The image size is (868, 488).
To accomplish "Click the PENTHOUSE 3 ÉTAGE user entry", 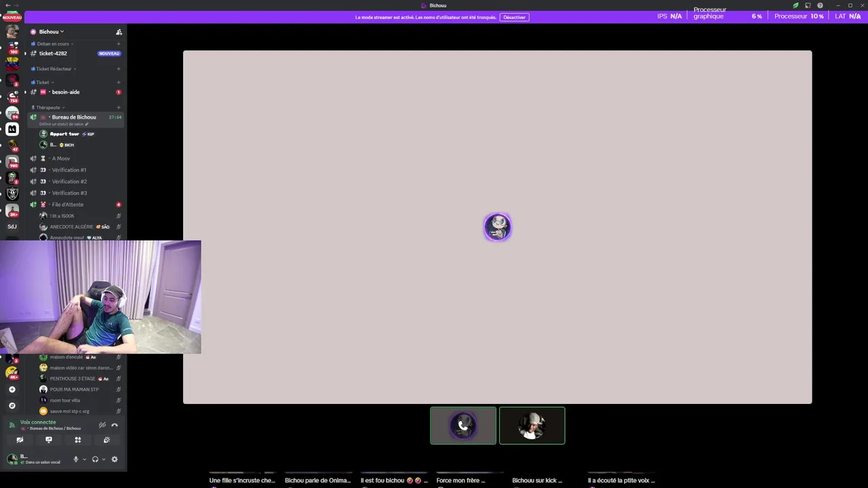I will [x=80, y=379].
